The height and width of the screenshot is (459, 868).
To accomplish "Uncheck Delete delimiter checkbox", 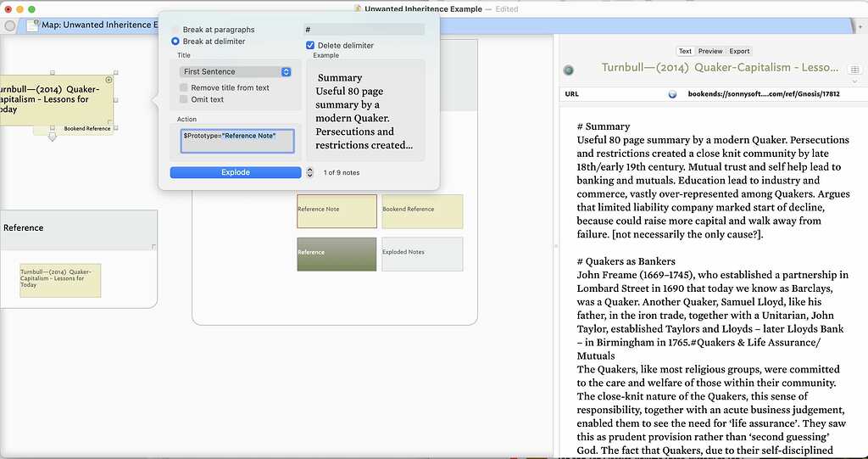I will point(310,46).
